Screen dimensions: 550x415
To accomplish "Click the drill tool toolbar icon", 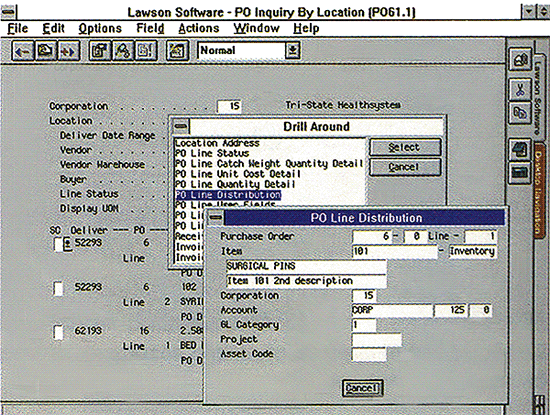I will click(x=123, y=51).
